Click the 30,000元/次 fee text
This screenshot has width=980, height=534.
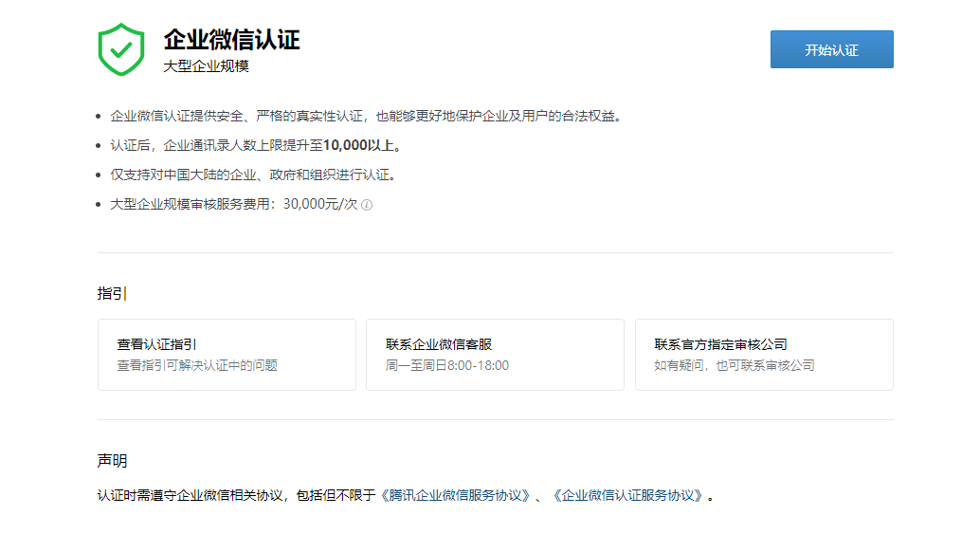pyautogui.click(x=320, y=204)
